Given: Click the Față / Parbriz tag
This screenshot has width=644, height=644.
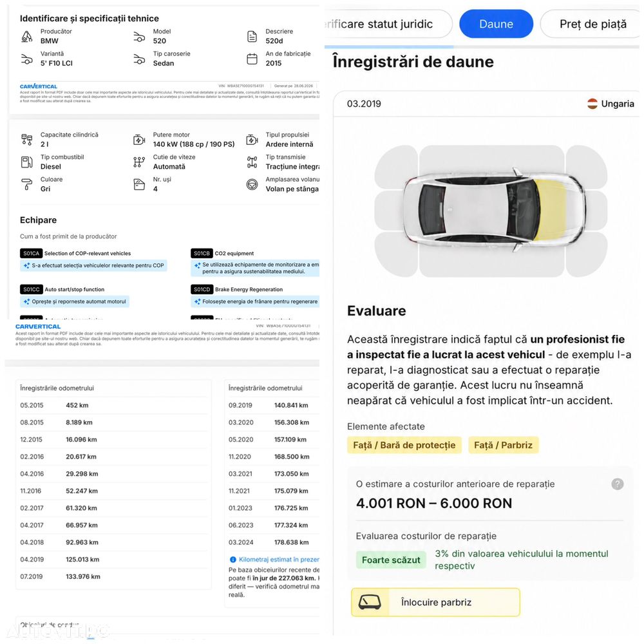Looking at the screenshot, I should (503, 445).
